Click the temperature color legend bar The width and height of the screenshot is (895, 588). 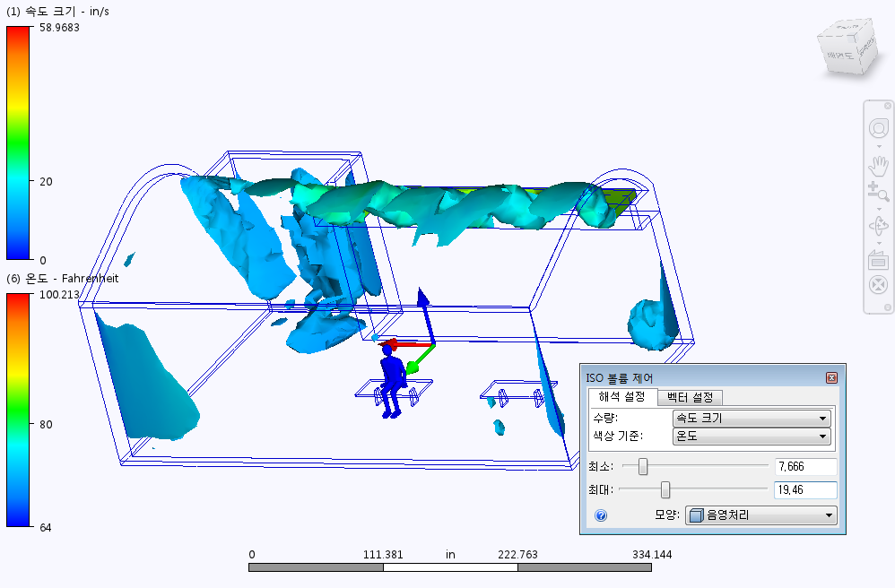18,410
